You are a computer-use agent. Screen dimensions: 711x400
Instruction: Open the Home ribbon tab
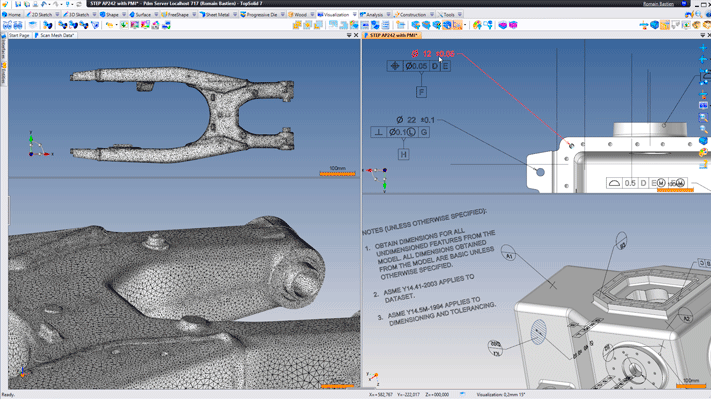coord(13,15)
